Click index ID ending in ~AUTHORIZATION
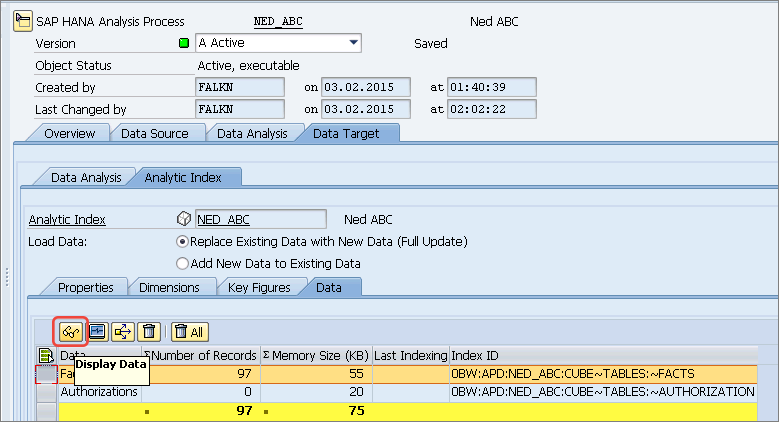The height and width of the screenshot is (422, 779). [x=603, y=392]
